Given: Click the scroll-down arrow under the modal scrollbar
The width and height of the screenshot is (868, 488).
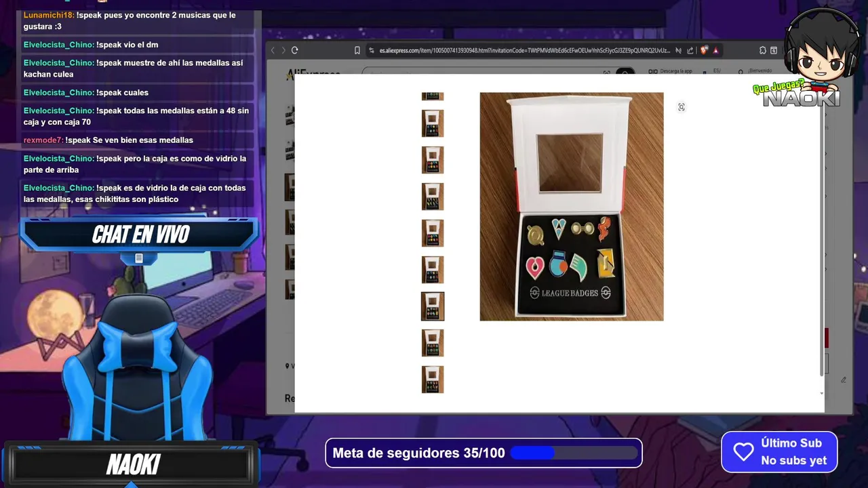Looking at the screenshot, I should tap(822, 393).
